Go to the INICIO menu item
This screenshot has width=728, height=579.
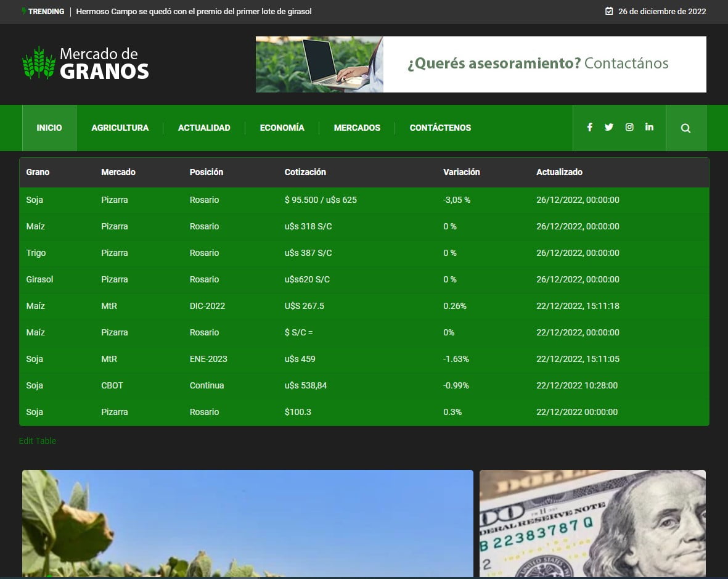[x=49, y=128]
